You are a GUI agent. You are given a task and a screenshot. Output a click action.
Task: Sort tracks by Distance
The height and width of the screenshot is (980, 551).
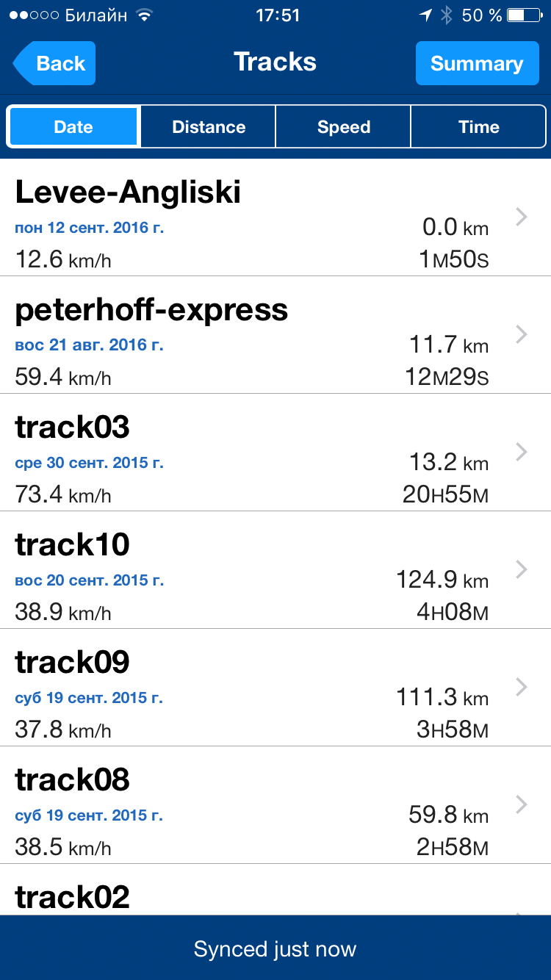[x=208, y=127]
